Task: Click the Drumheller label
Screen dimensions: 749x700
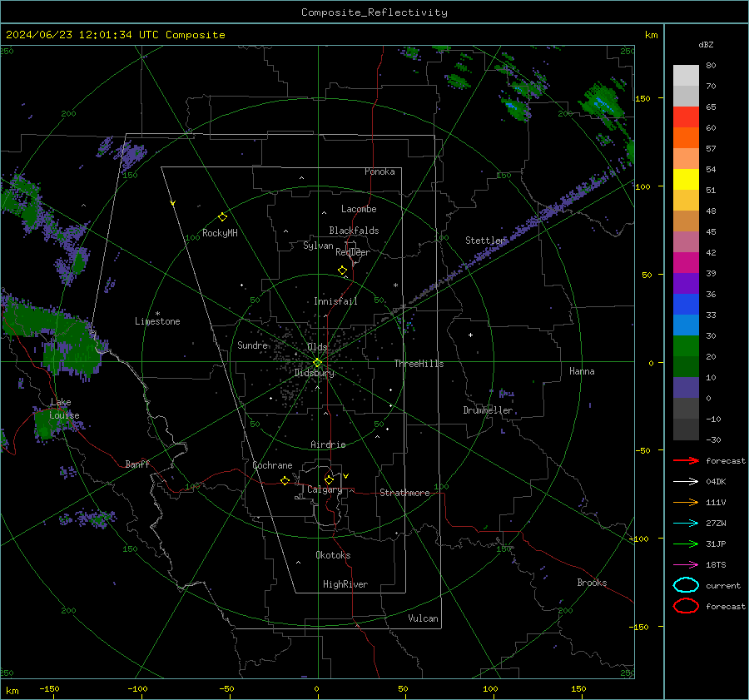Action: pos(488,410)
